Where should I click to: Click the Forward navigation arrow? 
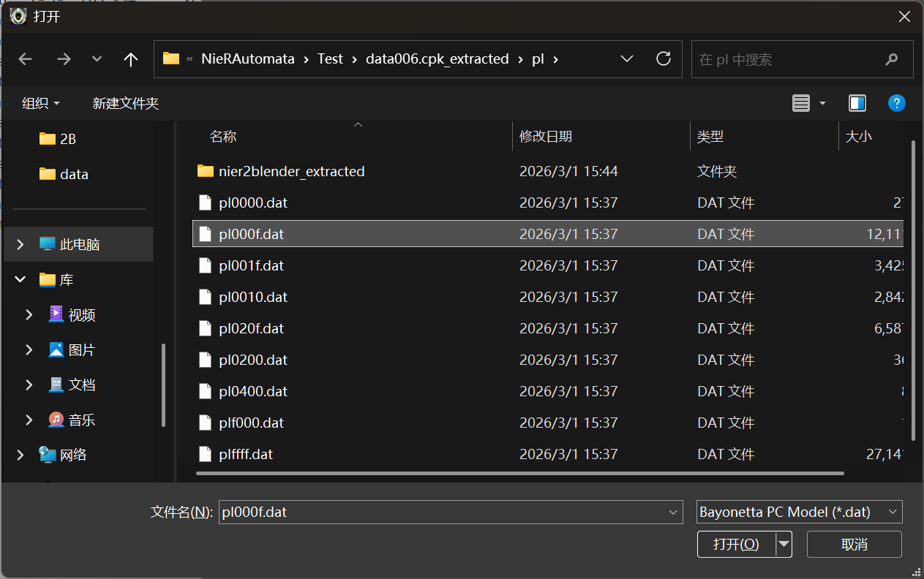(x=64, y=59)
